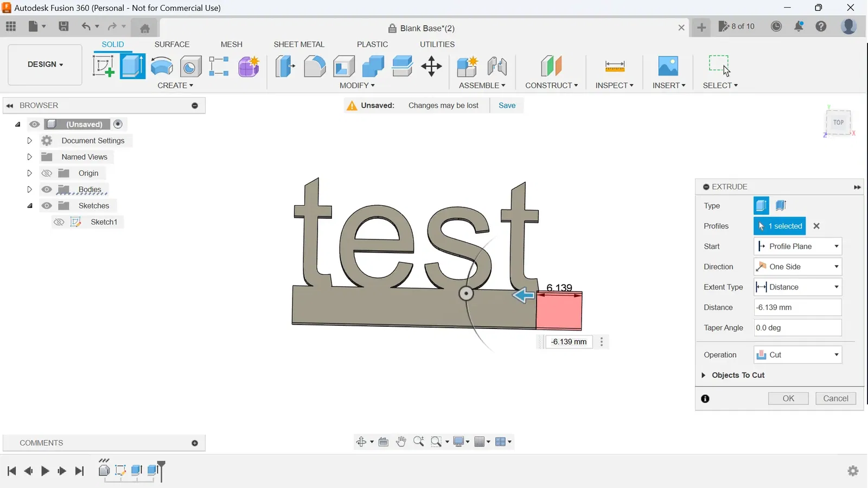The width and height of the screenshot is (868, 488).
Task: Select the Shell tool
Action: click(344, 66)
